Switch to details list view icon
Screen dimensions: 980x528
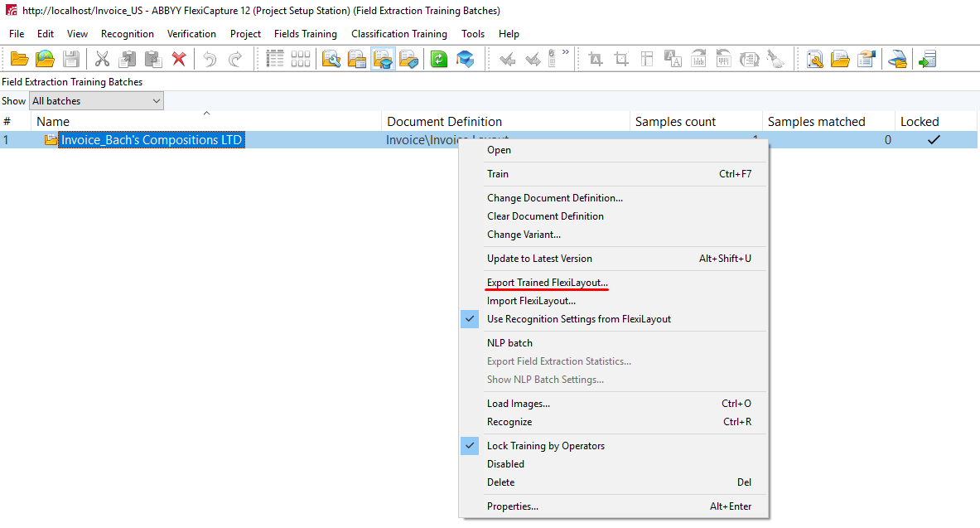[275, 60]
